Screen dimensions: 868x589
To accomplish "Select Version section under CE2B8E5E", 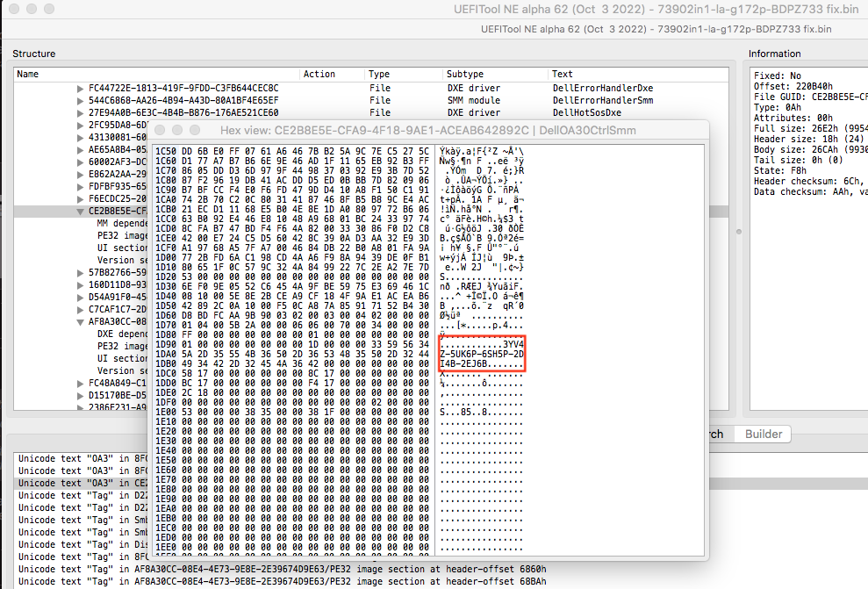I will pos(122,260).
